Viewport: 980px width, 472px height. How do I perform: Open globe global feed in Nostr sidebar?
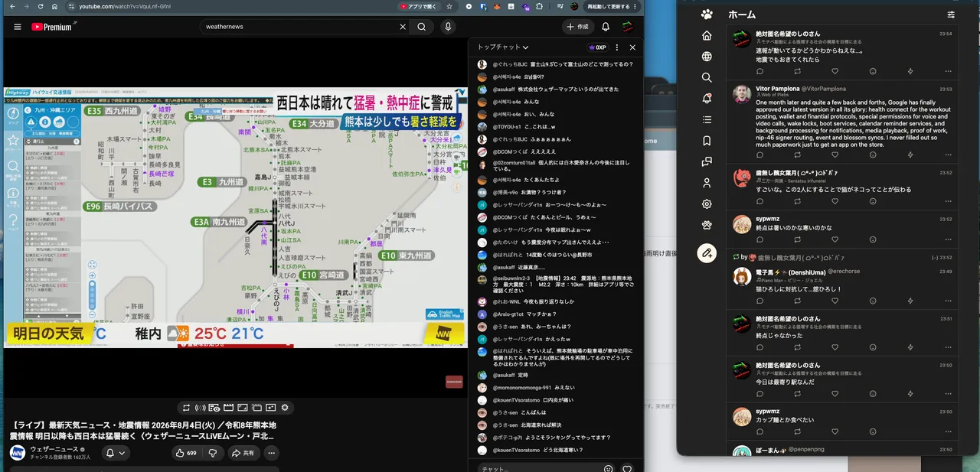707,57
